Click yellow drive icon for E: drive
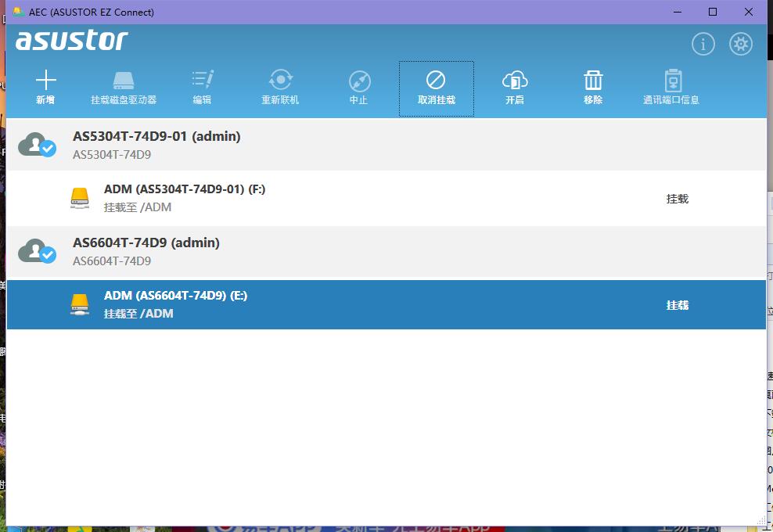The image size is (773, 532). coord(79,304)
